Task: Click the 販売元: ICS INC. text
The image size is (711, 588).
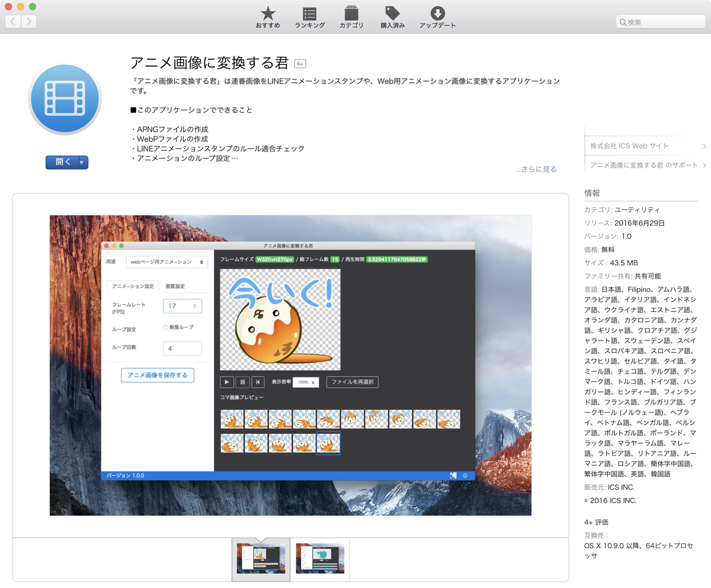Action: pos(609,487)
